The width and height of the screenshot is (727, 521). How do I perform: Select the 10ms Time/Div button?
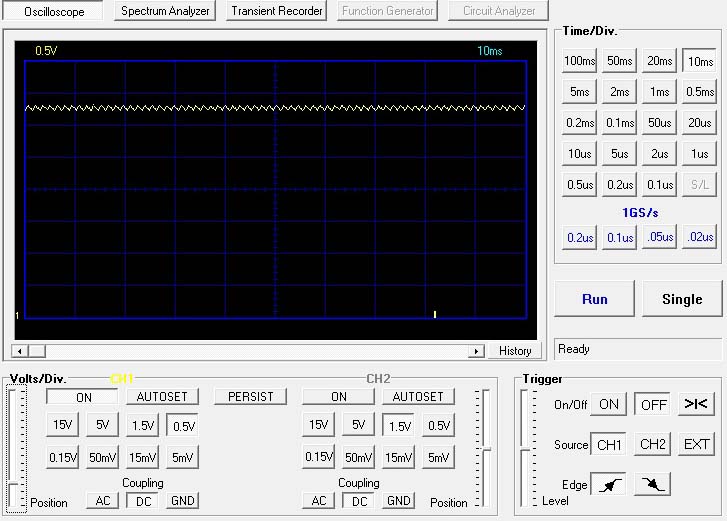click(x=700, y=61)
